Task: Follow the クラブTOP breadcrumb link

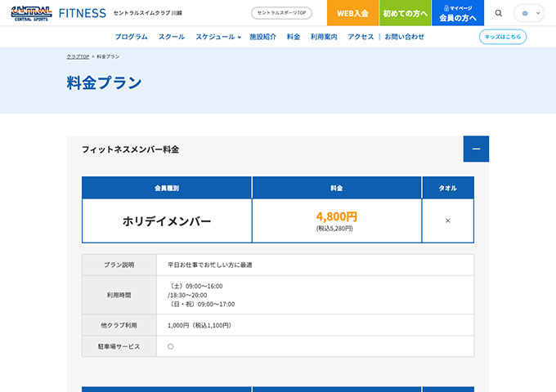Action: (x=78, y=56)
